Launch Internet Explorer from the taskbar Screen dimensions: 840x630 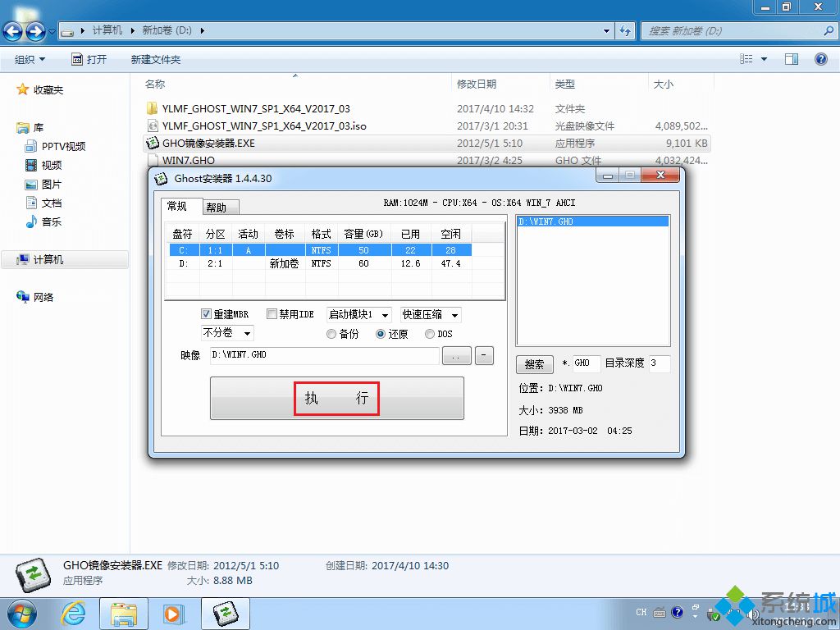(74, 613)
